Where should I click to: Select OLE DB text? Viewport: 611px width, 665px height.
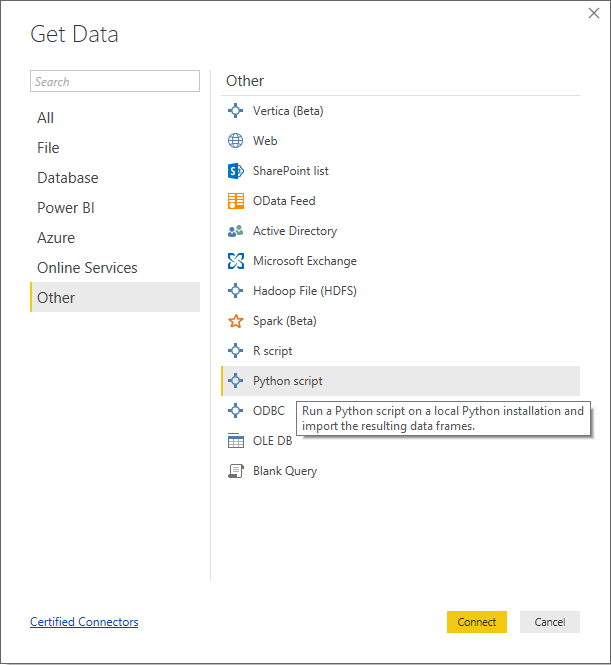point(272,441)
